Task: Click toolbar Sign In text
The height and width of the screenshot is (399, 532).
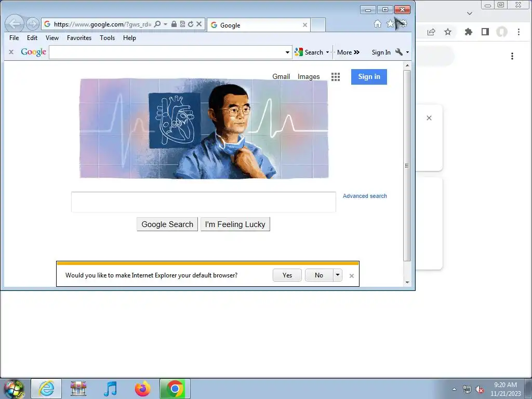Action: point(381,52)
